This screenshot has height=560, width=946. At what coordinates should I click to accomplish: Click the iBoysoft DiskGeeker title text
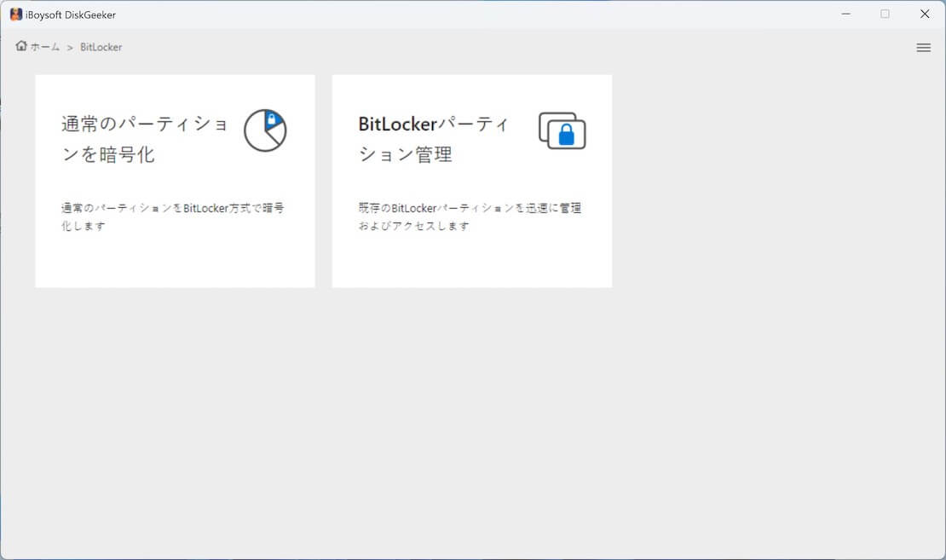click(71, 15)
